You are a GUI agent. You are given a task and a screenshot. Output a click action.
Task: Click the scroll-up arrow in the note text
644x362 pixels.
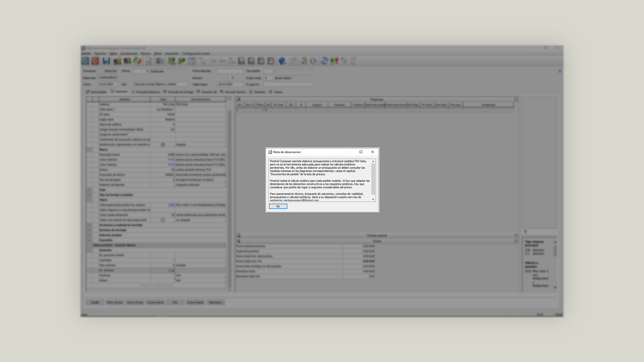point(373,162)
